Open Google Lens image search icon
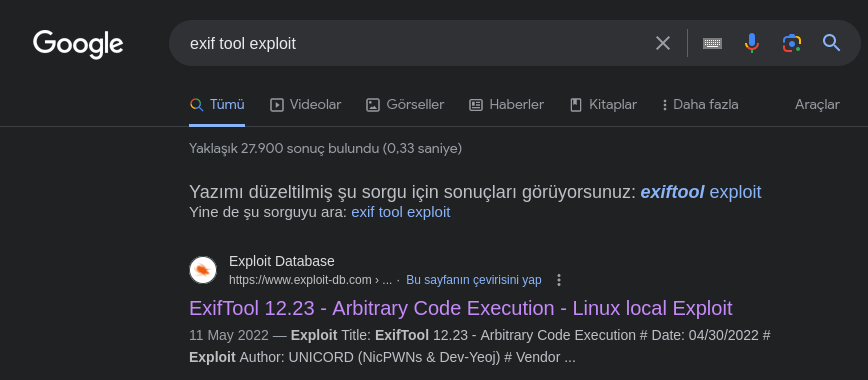The width and height of the screenshot is (868, 380). pos(792,43)
